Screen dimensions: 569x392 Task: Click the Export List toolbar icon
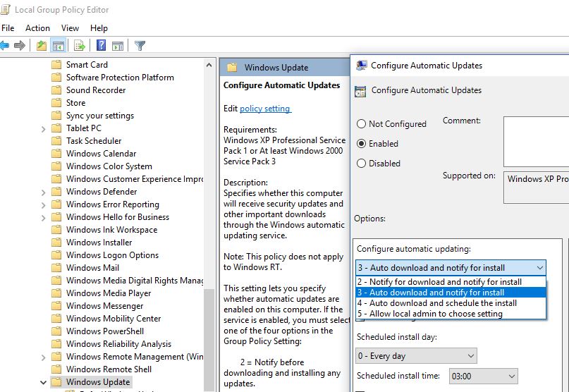click(80, 46)
